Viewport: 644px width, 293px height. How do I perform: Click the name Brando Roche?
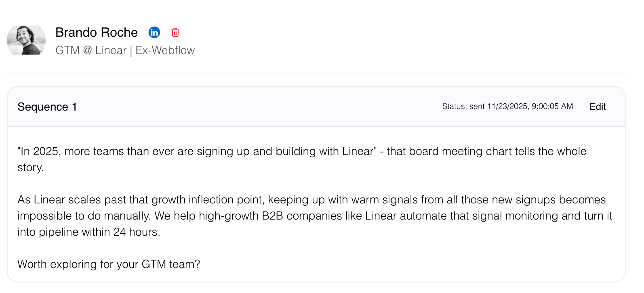(97, 32)
